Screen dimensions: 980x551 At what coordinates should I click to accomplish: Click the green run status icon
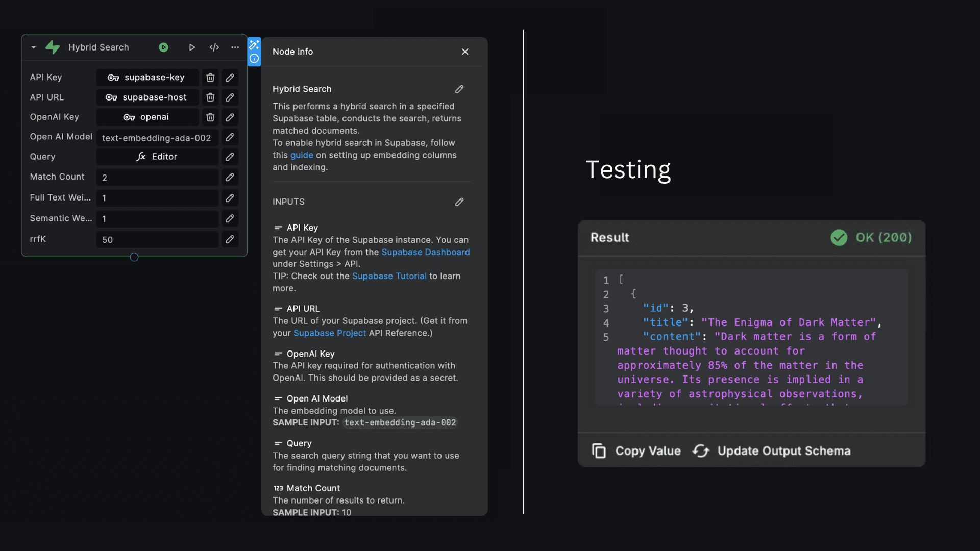point(163,47)
